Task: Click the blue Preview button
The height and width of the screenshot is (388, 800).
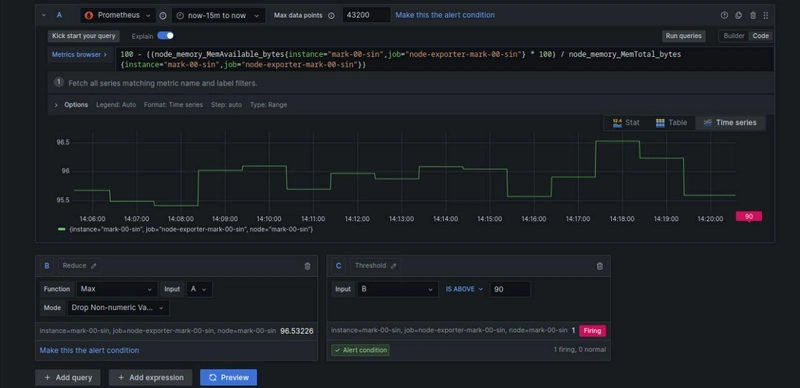Action: (229, 378)
